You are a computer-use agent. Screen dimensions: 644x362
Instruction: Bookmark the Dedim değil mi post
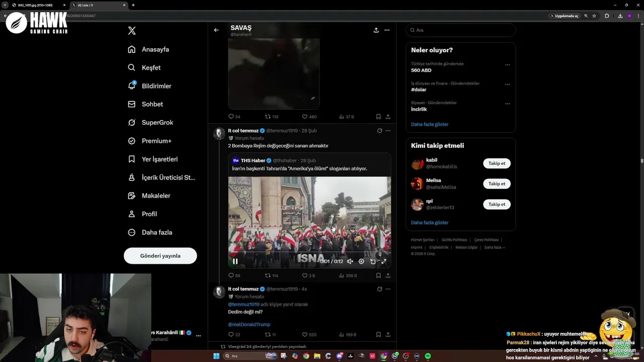[378, 334]
